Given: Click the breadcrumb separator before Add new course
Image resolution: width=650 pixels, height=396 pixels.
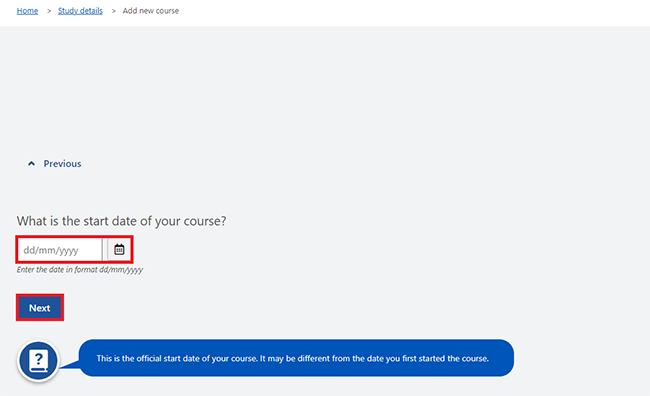Looking at the screenshot, I should (113, 11).
